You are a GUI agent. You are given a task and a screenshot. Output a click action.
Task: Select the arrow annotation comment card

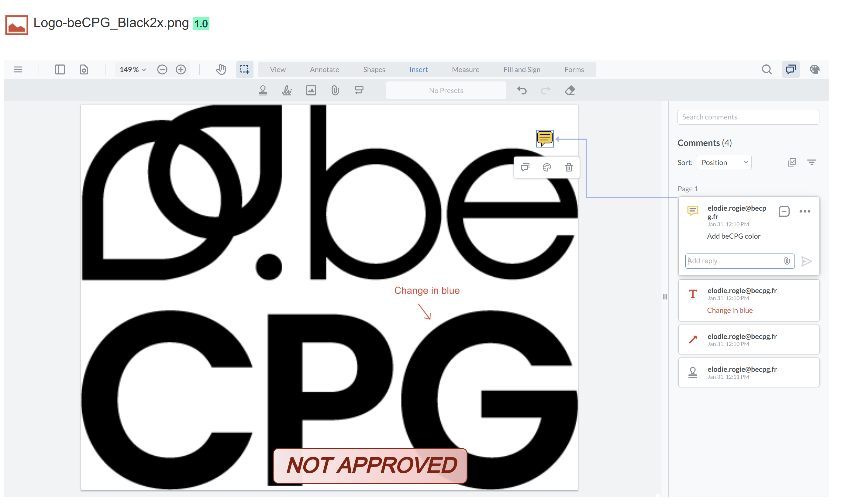[749, 340]
